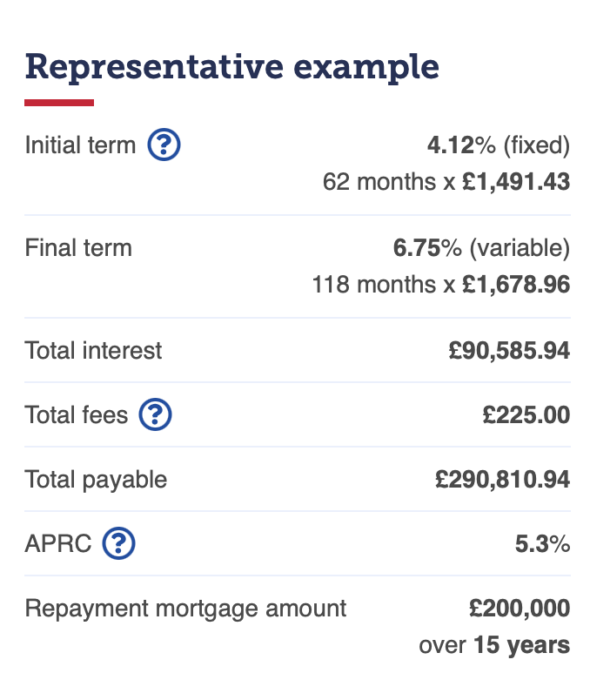
Task: Select the Representative example heading
Action: pos(232,67)
